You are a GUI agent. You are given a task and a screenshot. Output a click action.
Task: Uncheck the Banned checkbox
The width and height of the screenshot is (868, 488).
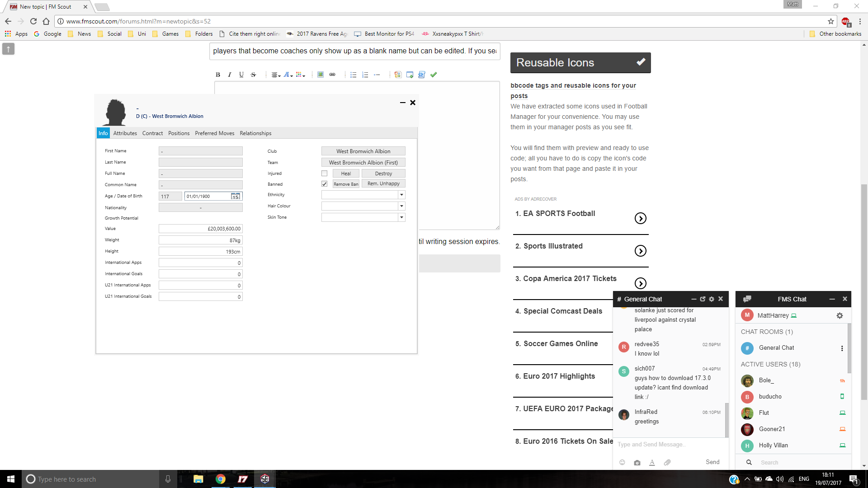click(324, 184)
